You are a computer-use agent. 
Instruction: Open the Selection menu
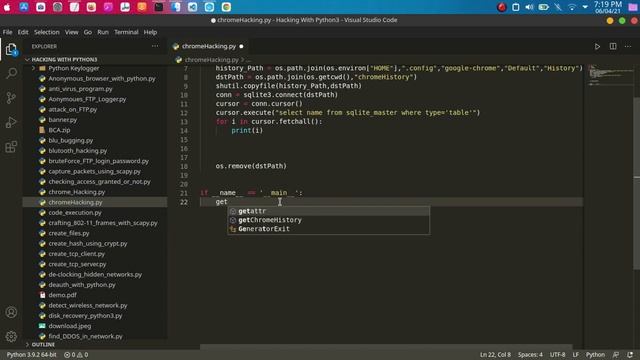[47, 32]
